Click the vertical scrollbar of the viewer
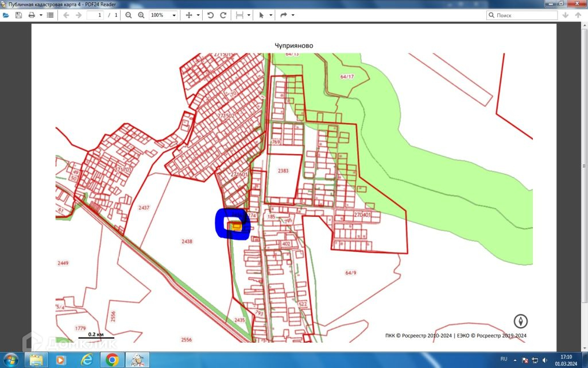This screenshot has height=368, width=588. pyautogui.click(x=585, y=165)
